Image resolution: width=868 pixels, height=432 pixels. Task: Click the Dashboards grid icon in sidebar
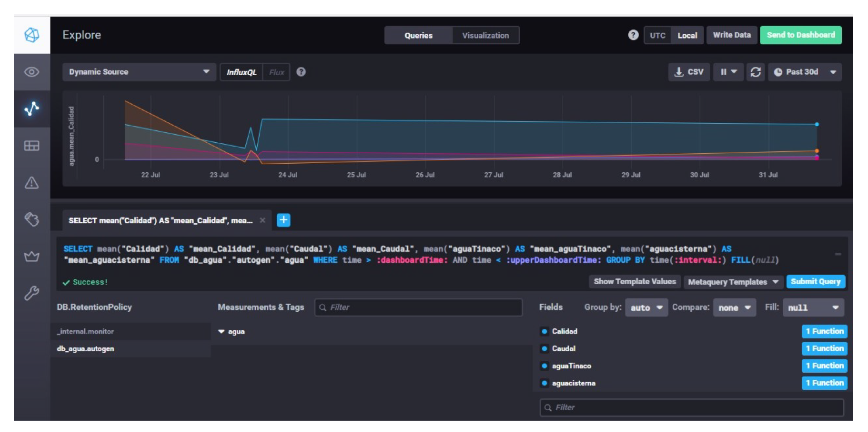pos(32,146)
